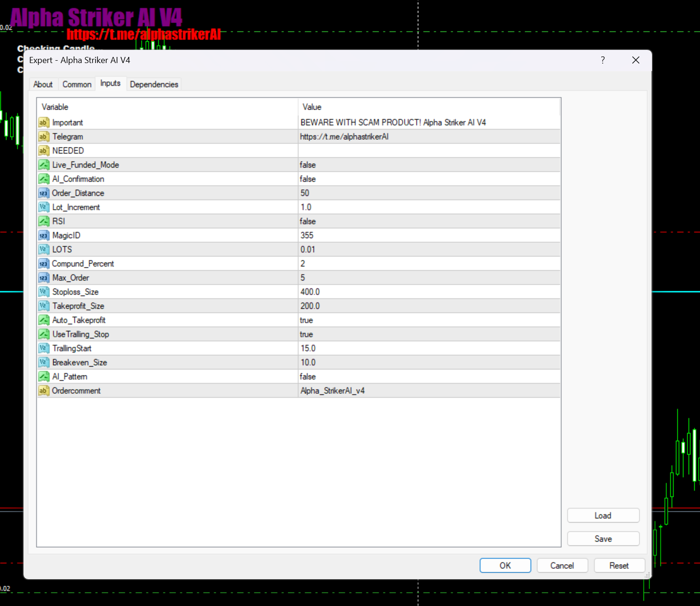The image size is (700, 606).
Task: Click the double icon beside Stoploss_Size
Action: tap(44, 292)
